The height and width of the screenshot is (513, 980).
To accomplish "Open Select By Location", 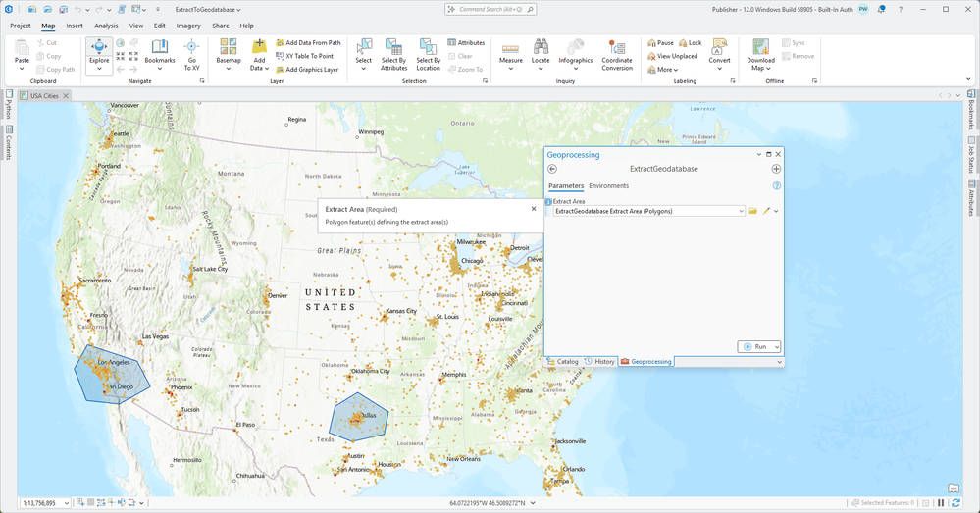I will click(428, 54).
